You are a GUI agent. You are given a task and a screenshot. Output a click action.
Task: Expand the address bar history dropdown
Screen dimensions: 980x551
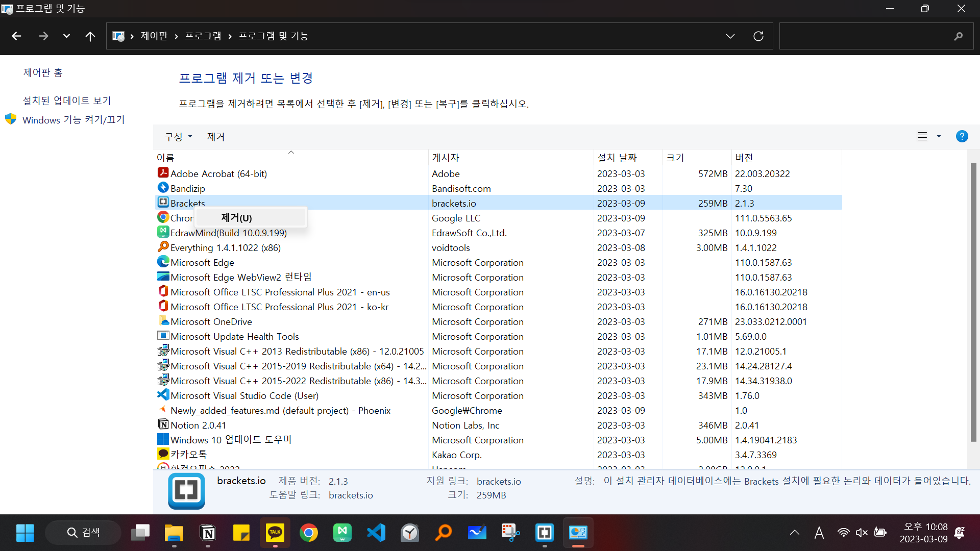(730, 36)
